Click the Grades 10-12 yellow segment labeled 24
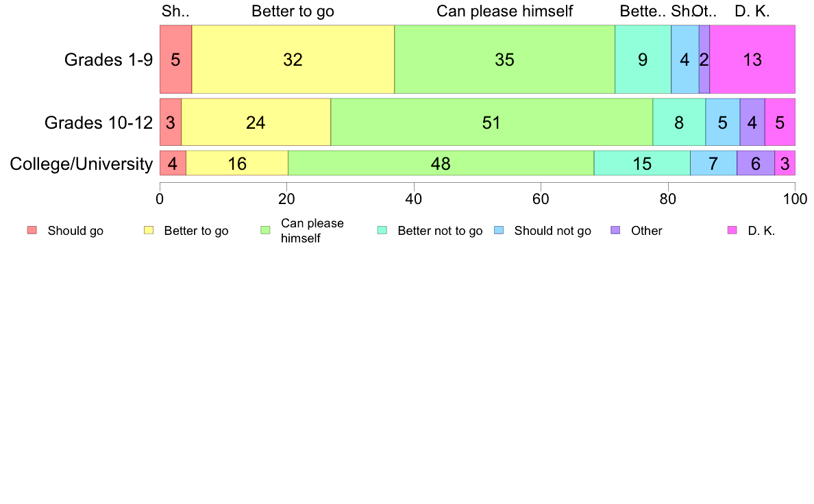This screenshot has height=504, width=814. point(256,122)
